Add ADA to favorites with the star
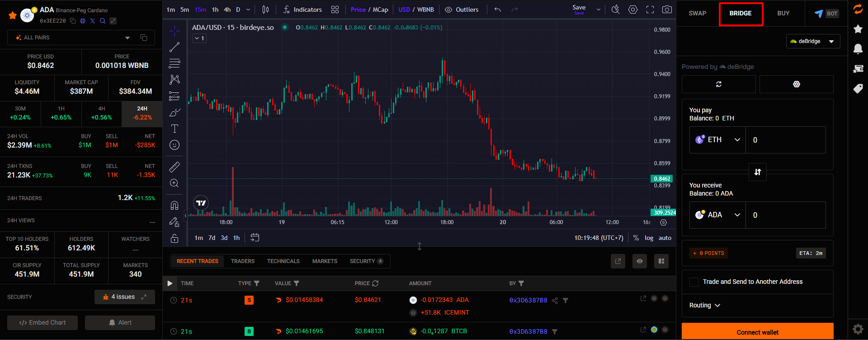Image resolution: width=868 pixels, height=340 pixels. coord(13,15)
